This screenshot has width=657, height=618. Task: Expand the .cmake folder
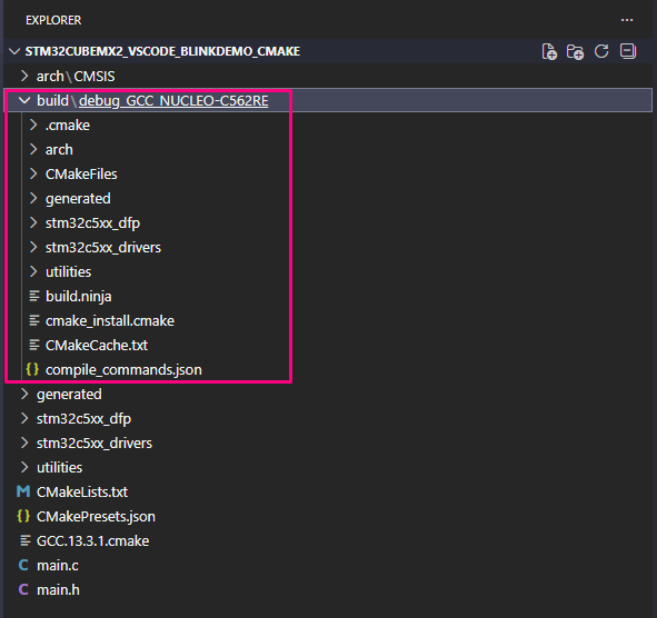(33, 125)
